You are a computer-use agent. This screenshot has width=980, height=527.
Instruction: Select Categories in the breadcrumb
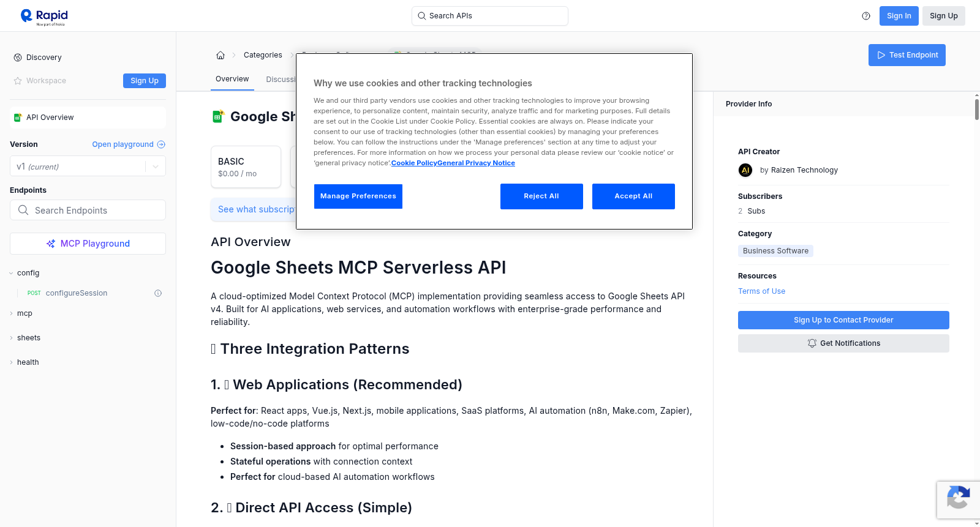[263, 55]
